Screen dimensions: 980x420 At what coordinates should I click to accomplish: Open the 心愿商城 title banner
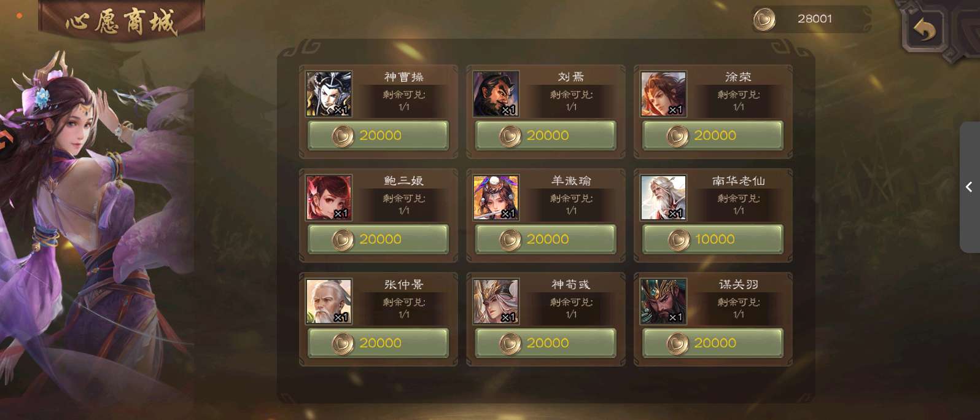(121, 21)
